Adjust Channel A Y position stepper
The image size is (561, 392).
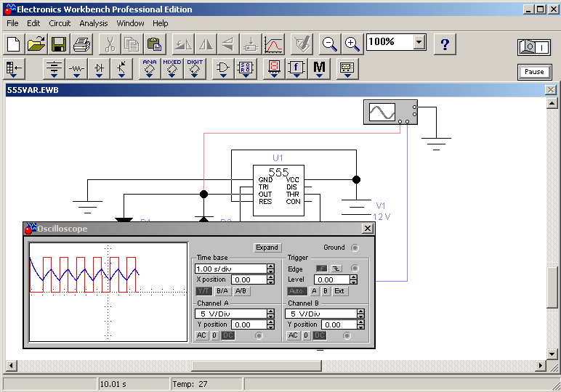click(271, 324)
